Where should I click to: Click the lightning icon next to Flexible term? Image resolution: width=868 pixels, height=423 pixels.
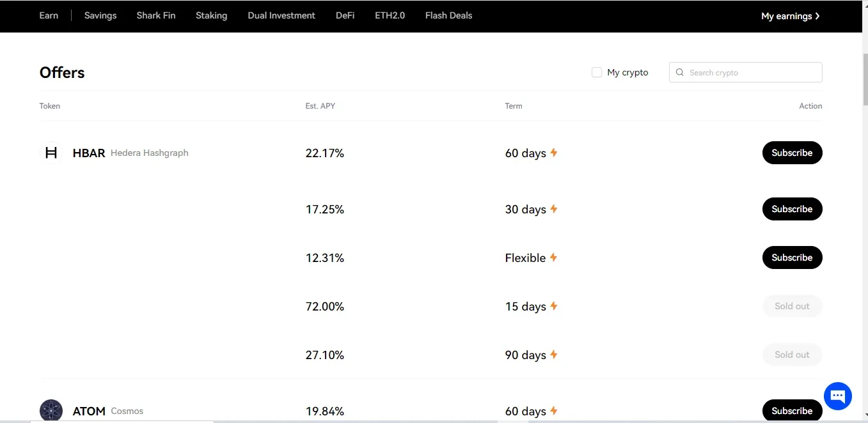coord(554,258)
